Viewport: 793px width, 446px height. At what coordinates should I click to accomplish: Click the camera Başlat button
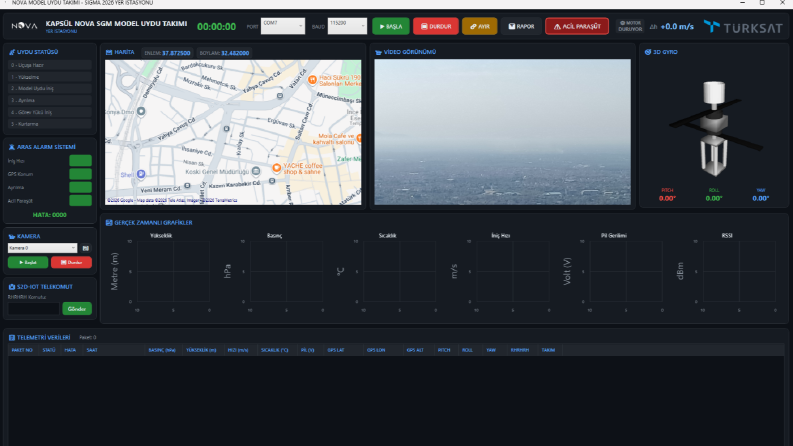coord(28,262)
